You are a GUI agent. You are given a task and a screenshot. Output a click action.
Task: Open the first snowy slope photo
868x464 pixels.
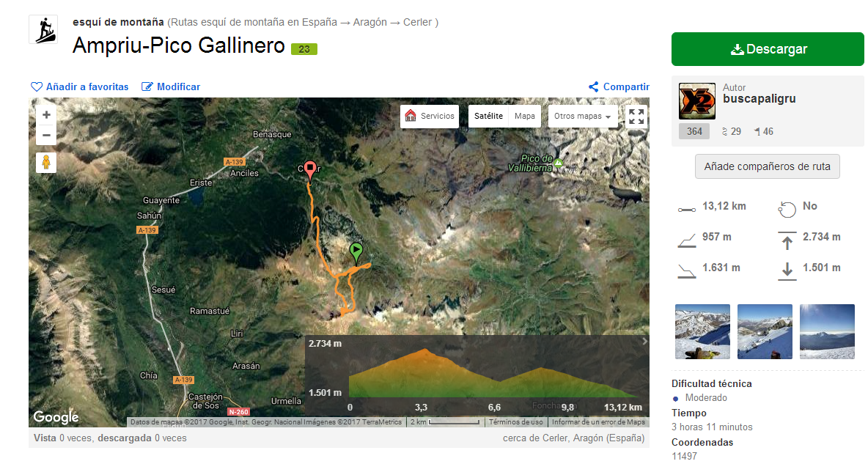click(702, 331)
